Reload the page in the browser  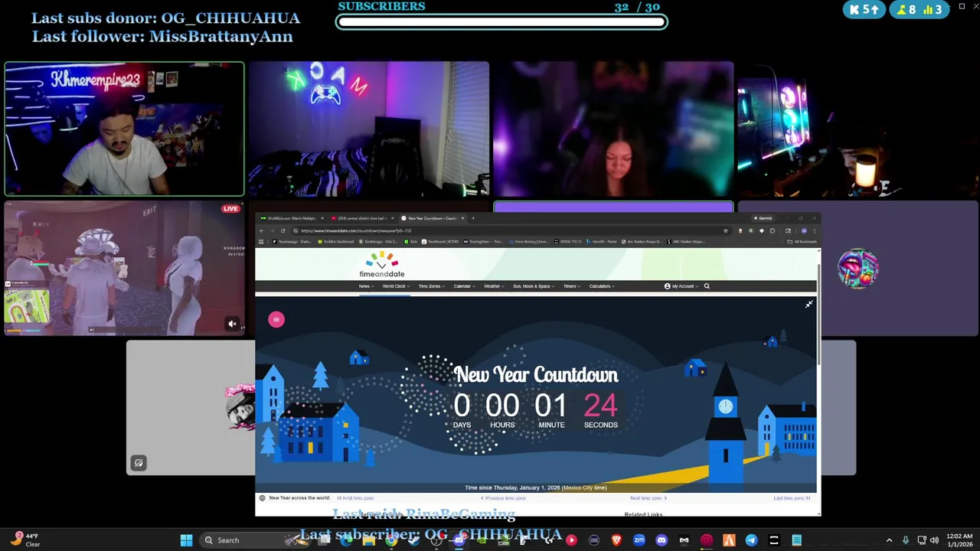pyautogui.click(x=283, y=230)
